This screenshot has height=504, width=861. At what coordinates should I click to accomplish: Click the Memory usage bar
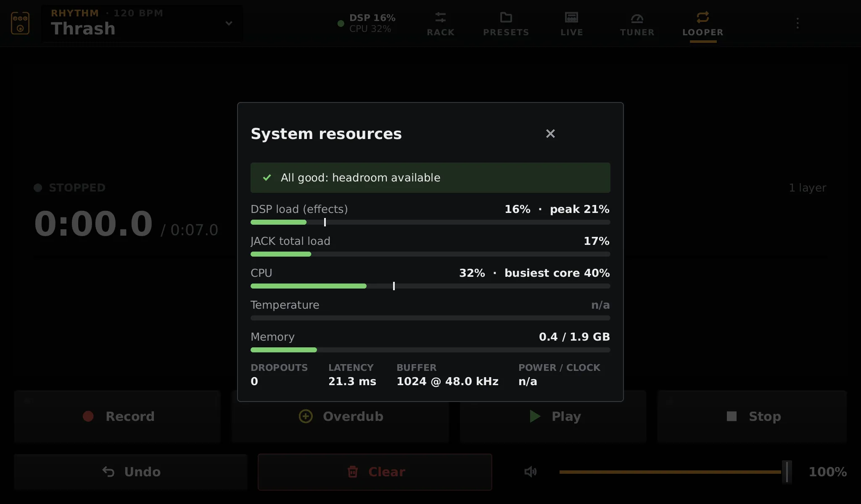430,350
